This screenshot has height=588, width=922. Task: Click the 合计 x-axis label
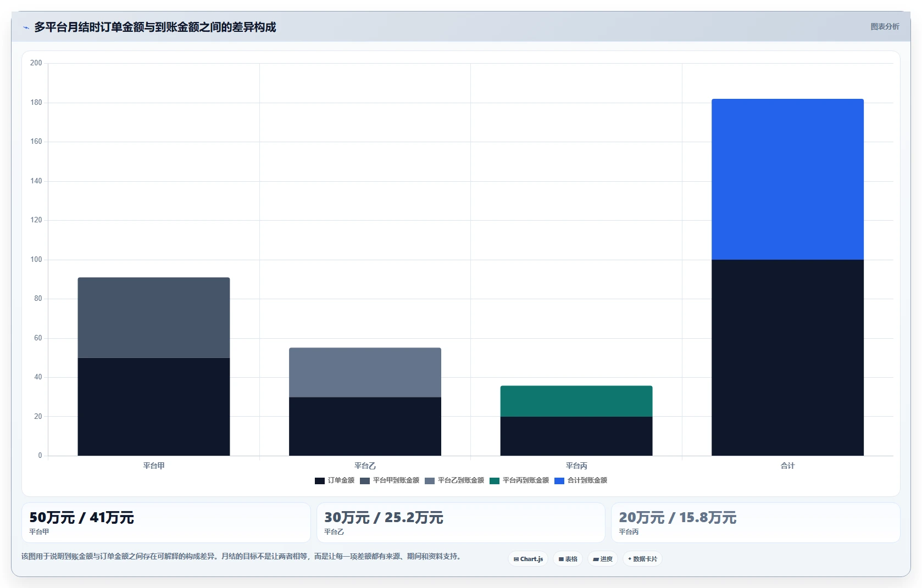tap(787, 466)
